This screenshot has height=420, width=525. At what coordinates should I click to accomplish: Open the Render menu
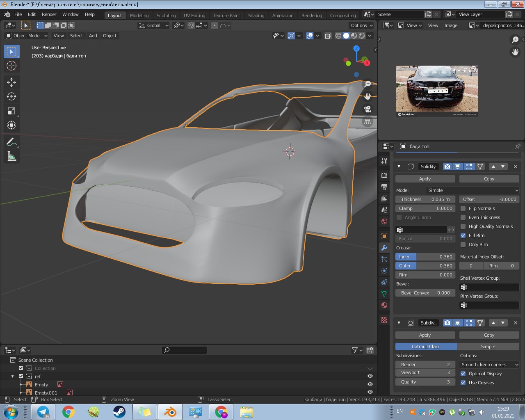[49, 14]
